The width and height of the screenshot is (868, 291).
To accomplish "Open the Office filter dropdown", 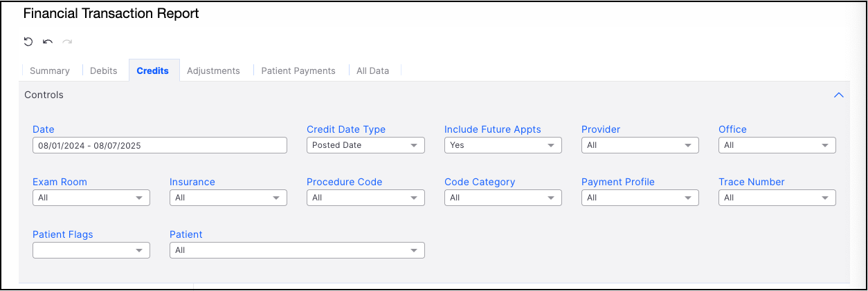I will click(x=777, y=145).
